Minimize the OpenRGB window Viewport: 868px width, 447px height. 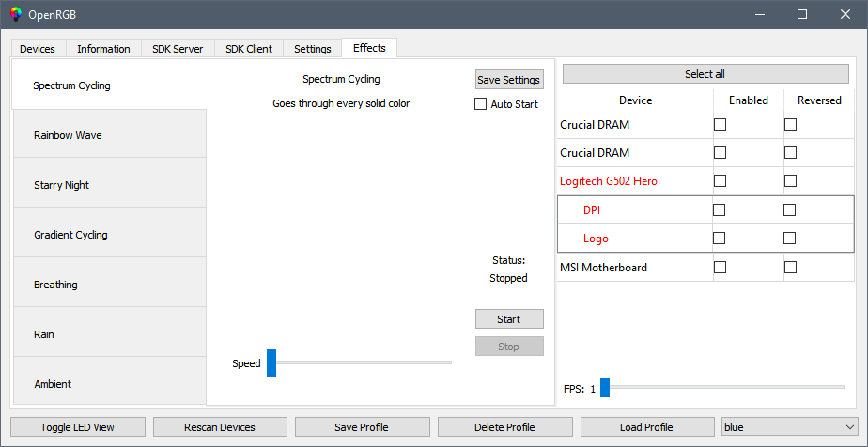pos(759,14)
